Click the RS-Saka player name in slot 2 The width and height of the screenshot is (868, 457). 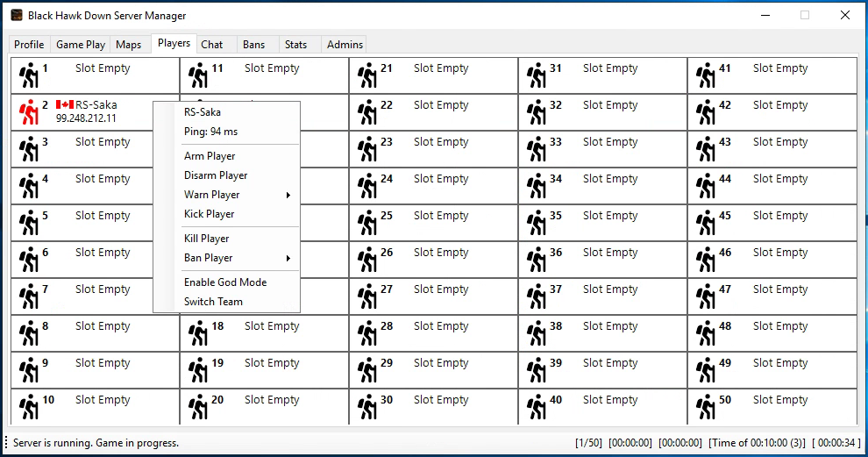(96, 104)
